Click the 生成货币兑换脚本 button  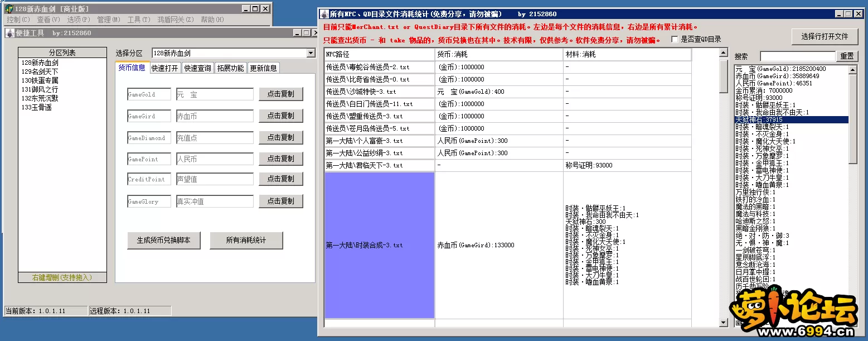coord(164,241)
